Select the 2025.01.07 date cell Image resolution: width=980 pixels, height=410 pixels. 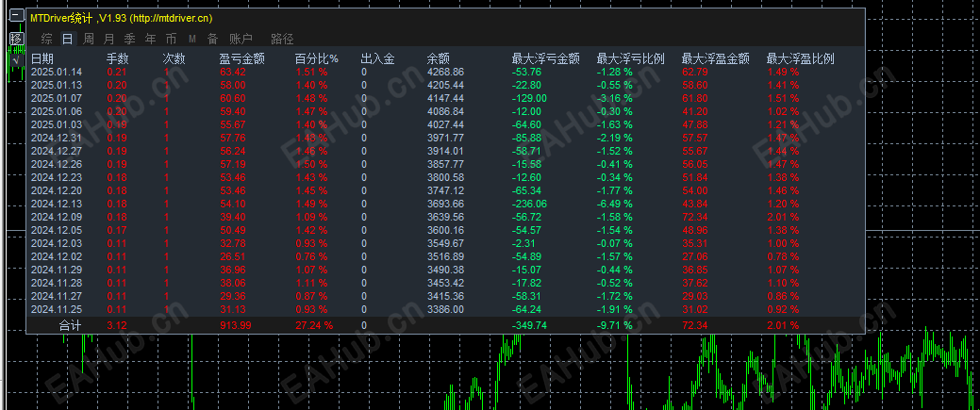coord(57,98)
